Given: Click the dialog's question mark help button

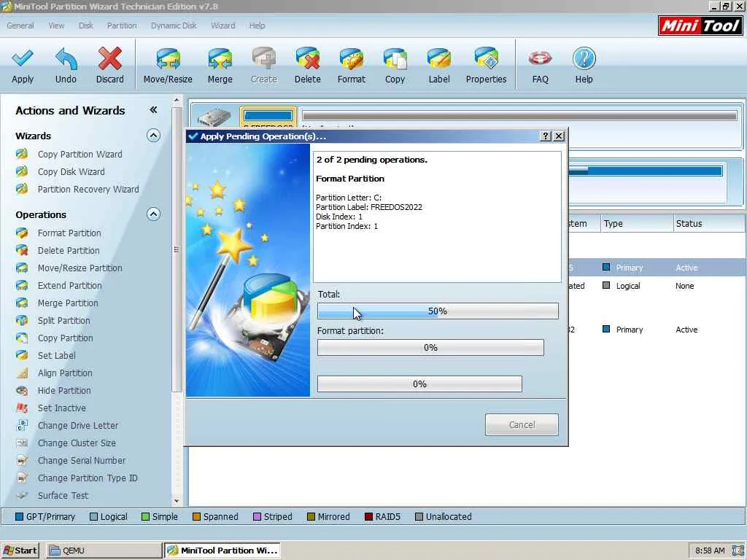Looking at the screenshot, I should pyautogui.click(x=546, y=136).
